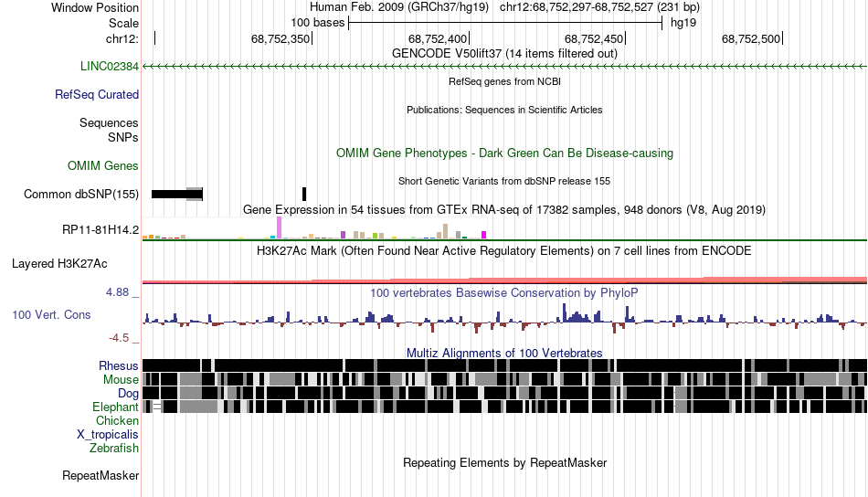Select the long black dbSNP variant bar

coord(177,195)
